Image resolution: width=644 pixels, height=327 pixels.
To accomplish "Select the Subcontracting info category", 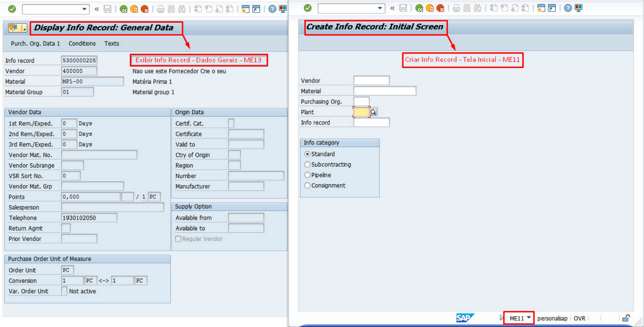I will [307, 164].
